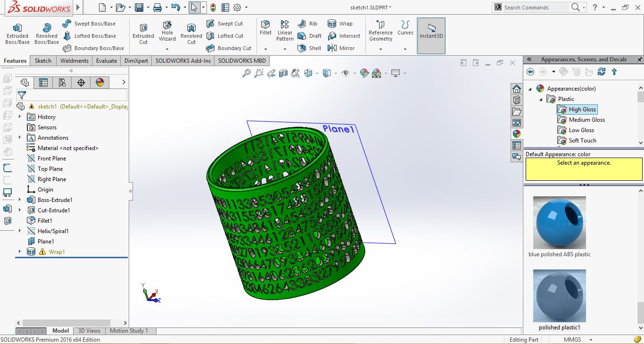Open the Help question mark menu

pos(595,7)
